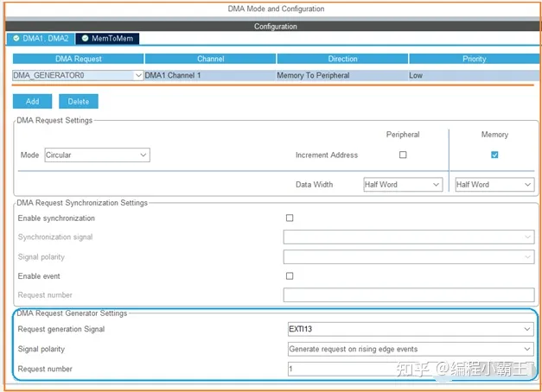Screen dimensions: 542x392
Task: Open the Mode dropdown showing Circular
Action: coord(97,155)
